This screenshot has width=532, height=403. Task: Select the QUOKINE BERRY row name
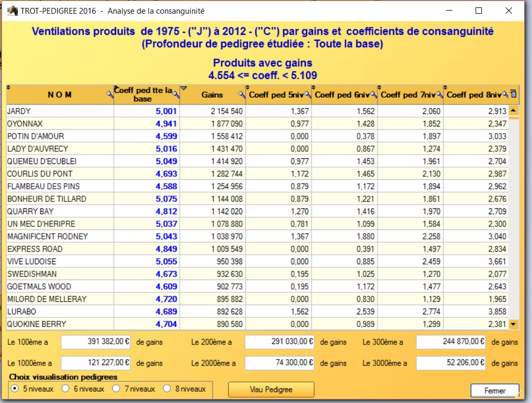(36, 324)
